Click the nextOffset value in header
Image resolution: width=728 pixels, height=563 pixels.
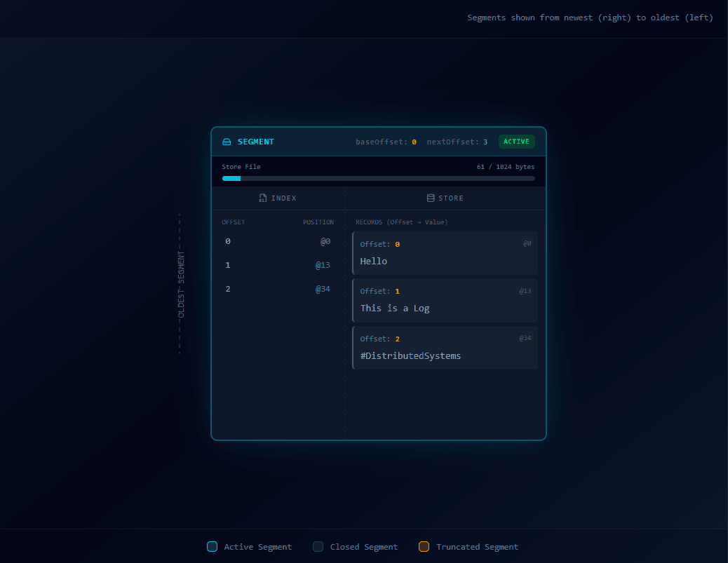[x=485, y=142]
